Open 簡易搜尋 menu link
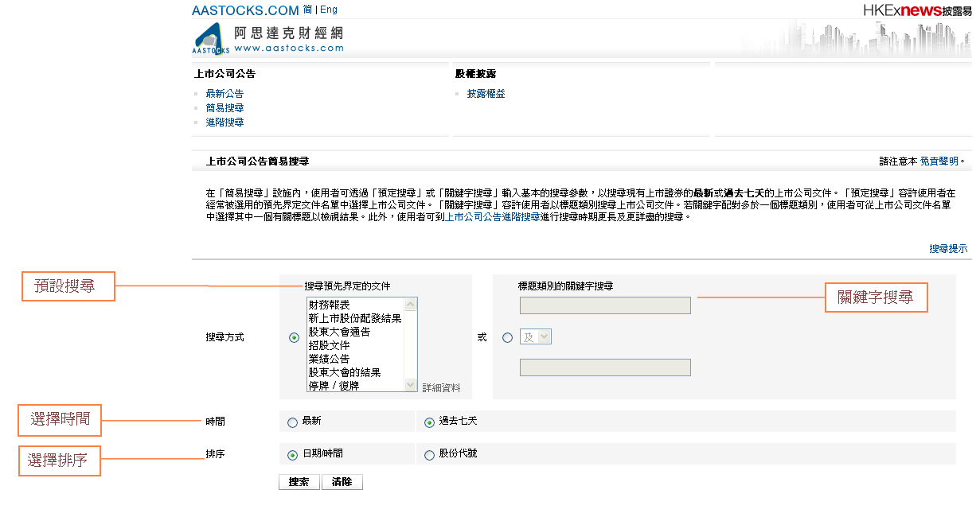Image resolution: width=980 pixels, height=521 pixels. tap(225, 108)
